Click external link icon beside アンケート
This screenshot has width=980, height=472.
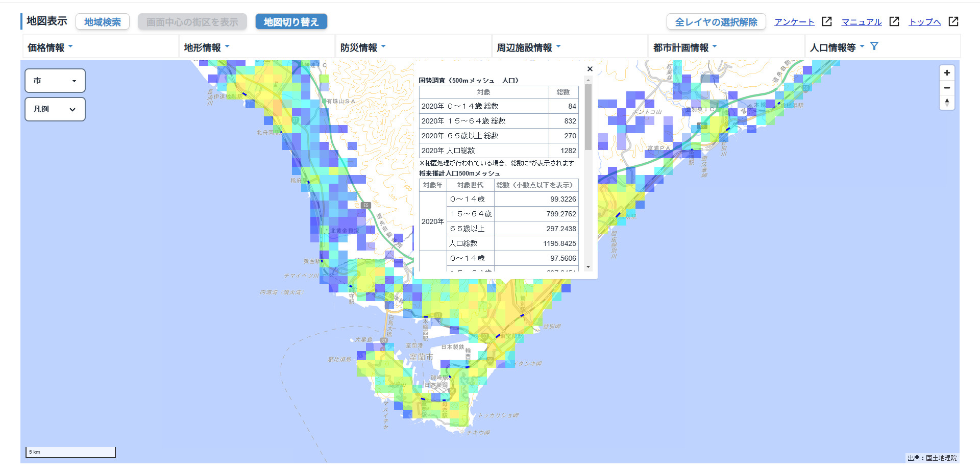[x=827, y=21]
